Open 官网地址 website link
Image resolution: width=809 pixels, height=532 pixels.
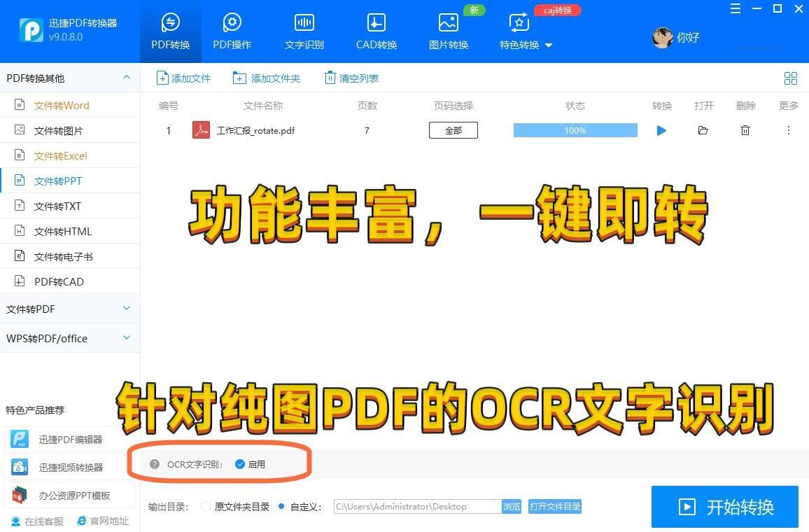click(103, 521)
